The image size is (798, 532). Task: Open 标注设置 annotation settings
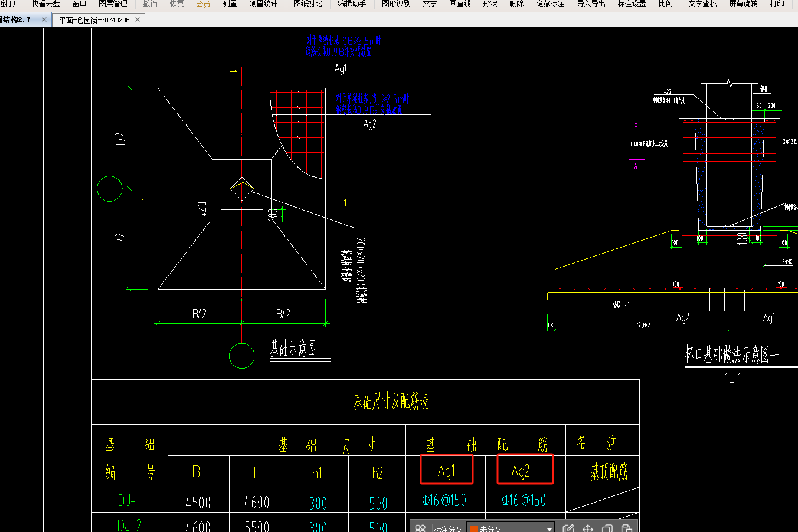coord(632,4)
